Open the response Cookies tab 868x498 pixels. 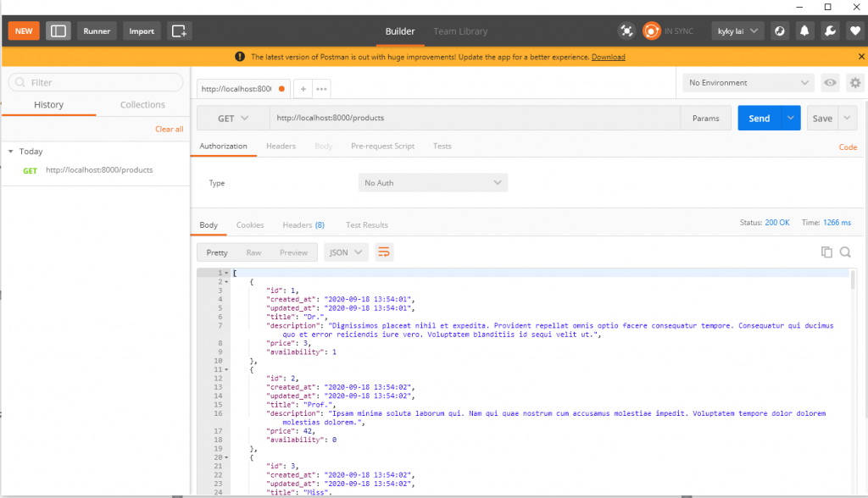point(250,224)
